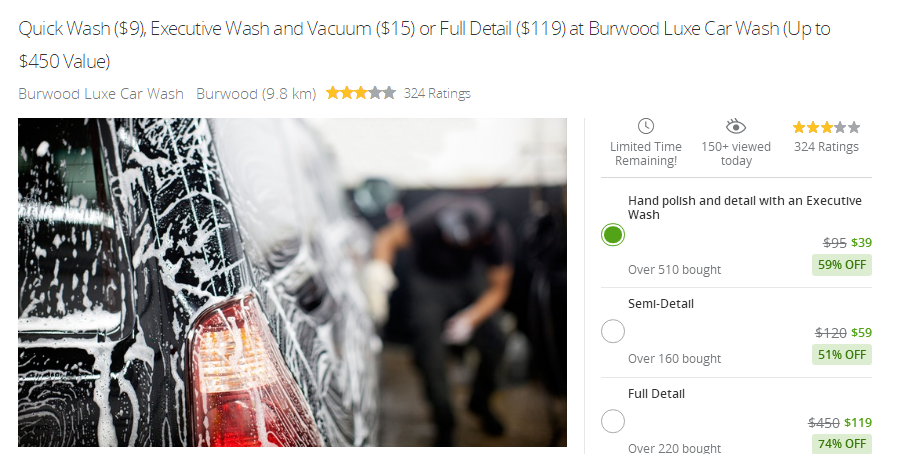Click the eye icon above 150+ viewed today
The height and width of the screenshot is (454, 906).
(736, 126)
